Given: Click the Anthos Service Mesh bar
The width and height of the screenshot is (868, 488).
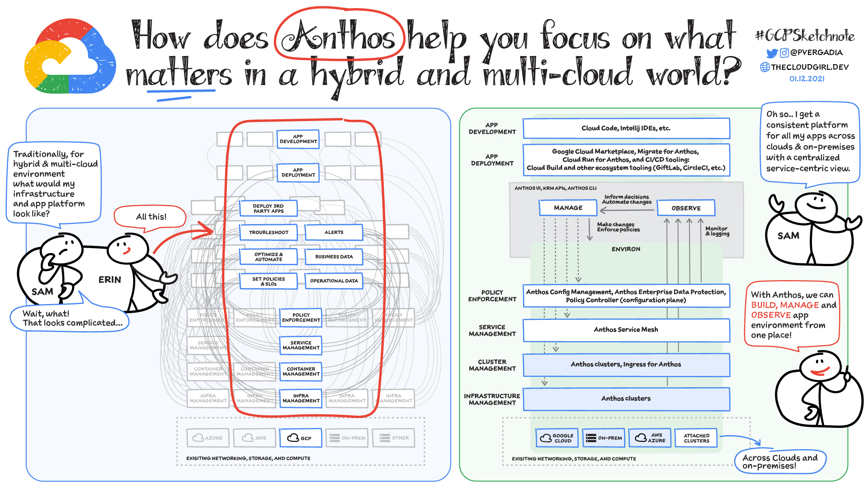Looking at the screenshot, I should point(626,330).
